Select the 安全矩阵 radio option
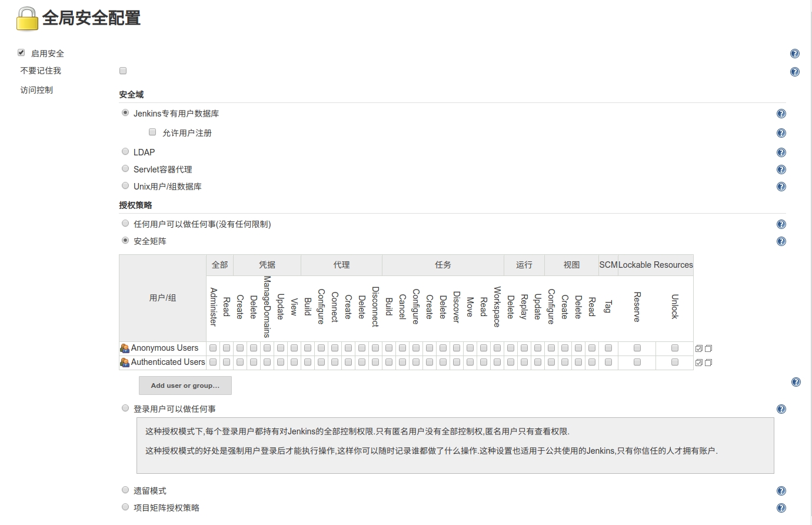Image resolution: width=812 pixels, height=525 pixels. (x=125, y=240)
